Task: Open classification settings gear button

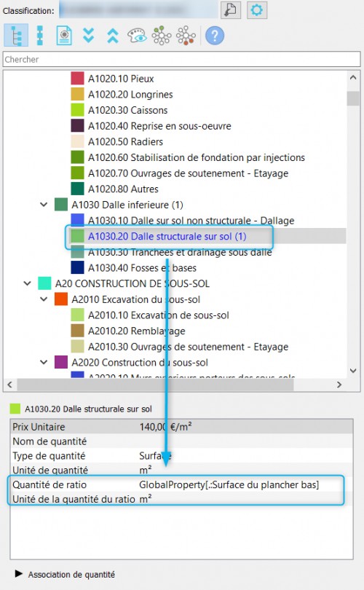Action: 257,9
